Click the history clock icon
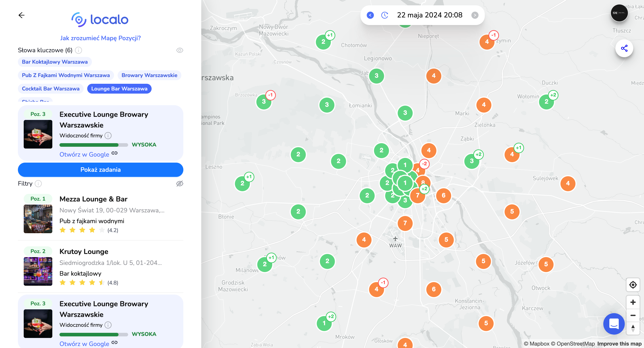 385,15
